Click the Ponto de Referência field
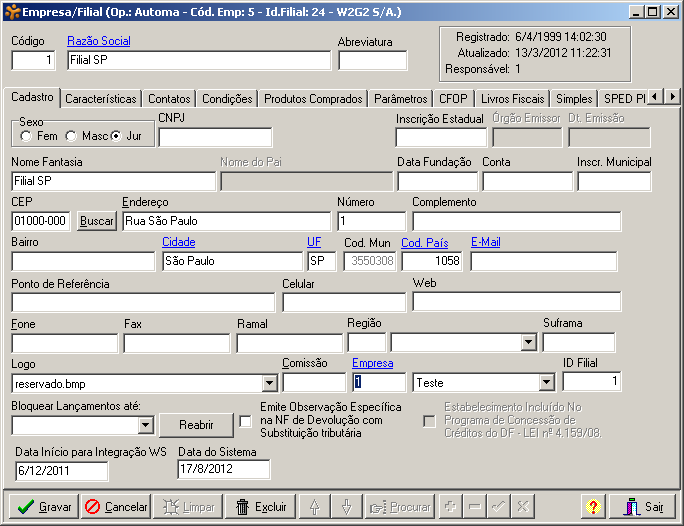This screenshot has width=684, height=526. pos(144,302)
